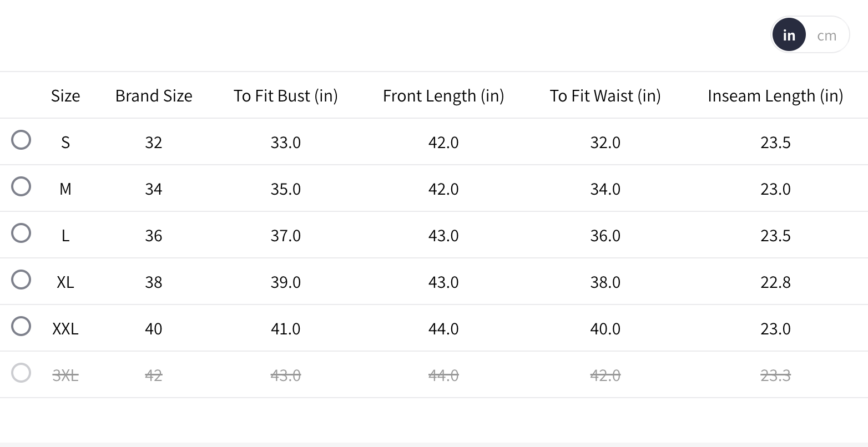Click the Brand Size column header

pos(154,96)
